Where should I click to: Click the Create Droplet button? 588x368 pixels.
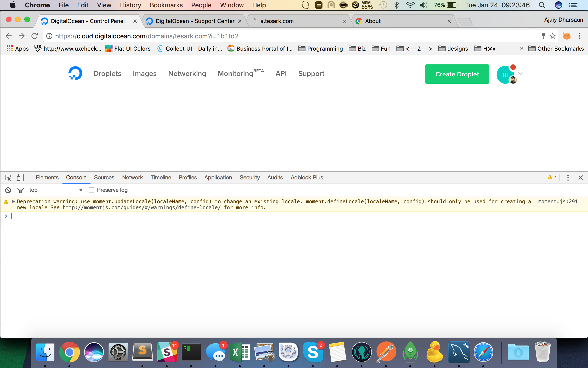click(x=457, y=74)
